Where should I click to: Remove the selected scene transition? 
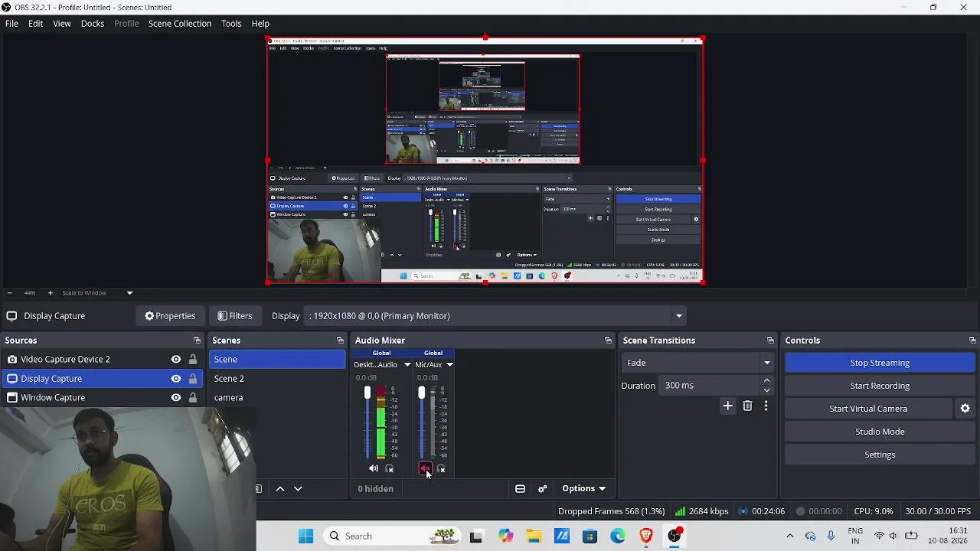click(747, 406)
